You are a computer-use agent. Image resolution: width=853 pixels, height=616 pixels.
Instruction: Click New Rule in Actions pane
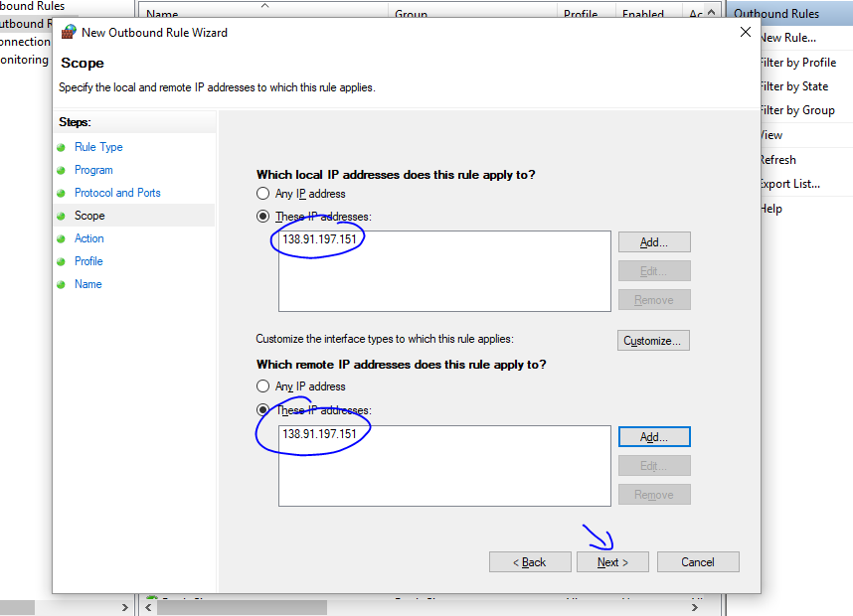coord(787,38)
